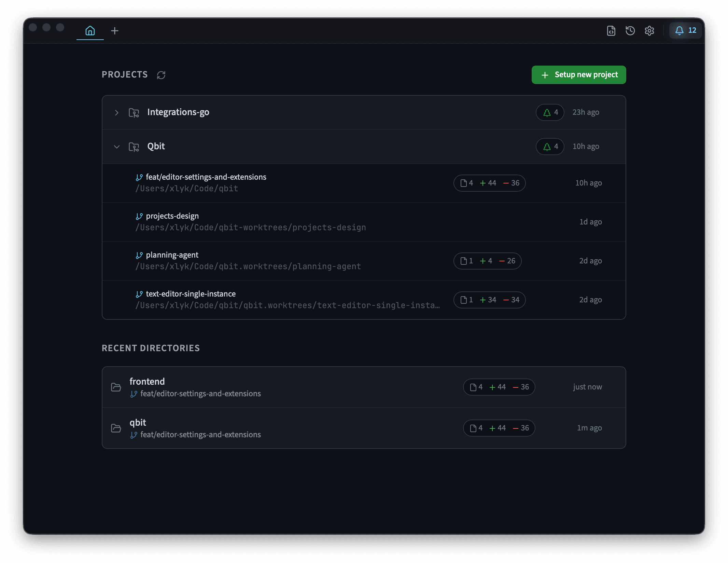Click the Qbit project folder icon
728x563 pixels.
coord(134,147)
